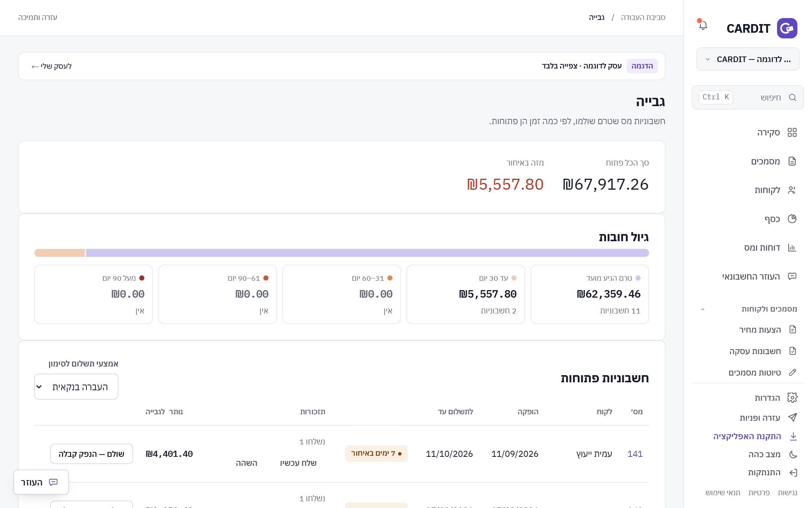
Task: Select the טרם הגיע מועד aging card
Action: coord(589,294)
